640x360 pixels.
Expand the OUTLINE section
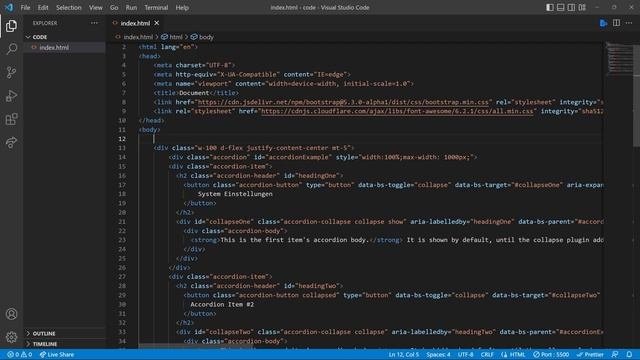pyautogui.click(x=64, y=333)
